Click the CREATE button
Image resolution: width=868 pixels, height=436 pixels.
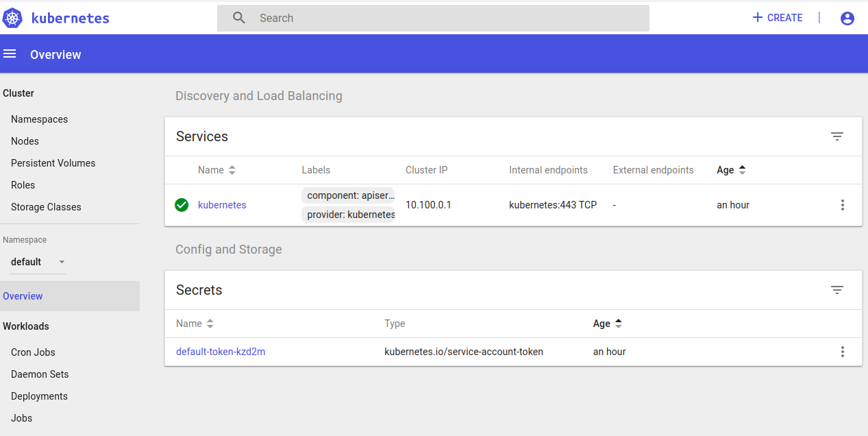[778, 18]
